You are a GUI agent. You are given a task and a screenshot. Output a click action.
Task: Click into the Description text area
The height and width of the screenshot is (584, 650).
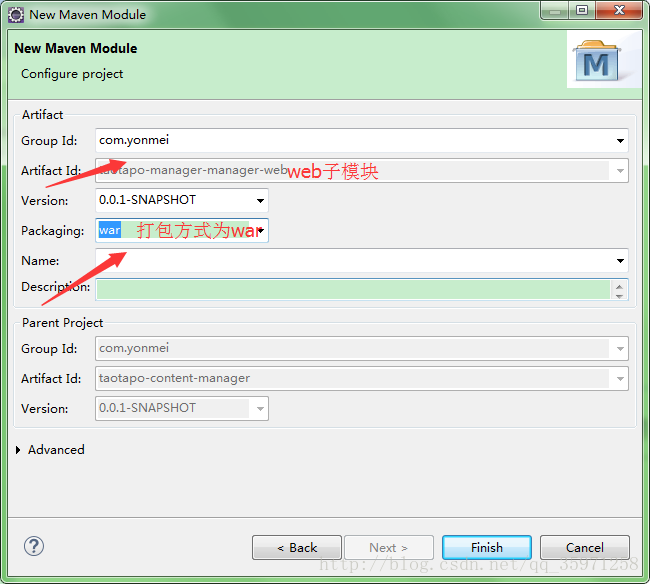pos(353,289)
